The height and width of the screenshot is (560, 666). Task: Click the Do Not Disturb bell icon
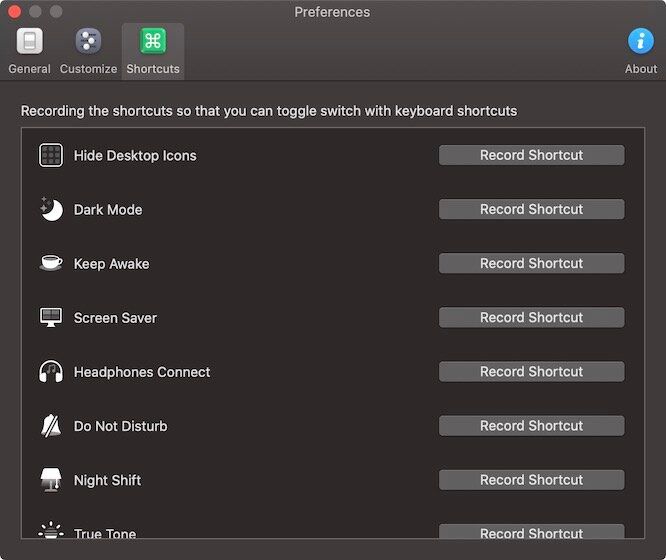51,426
